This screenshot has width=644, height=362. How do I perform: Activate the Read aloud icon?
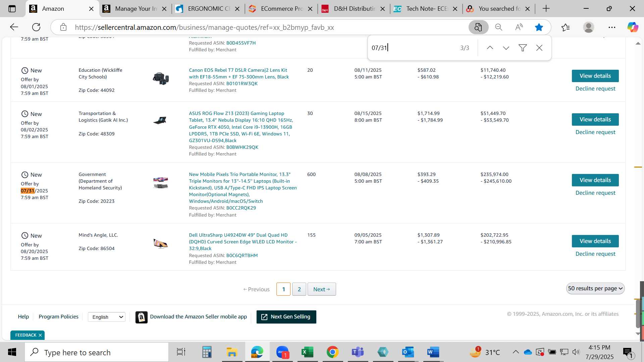pos(519,27)
